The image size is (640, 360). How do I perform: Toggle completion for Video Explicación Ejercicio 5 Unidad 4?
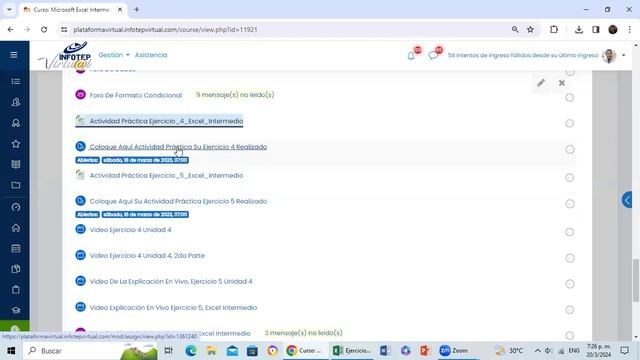point(570,284)
